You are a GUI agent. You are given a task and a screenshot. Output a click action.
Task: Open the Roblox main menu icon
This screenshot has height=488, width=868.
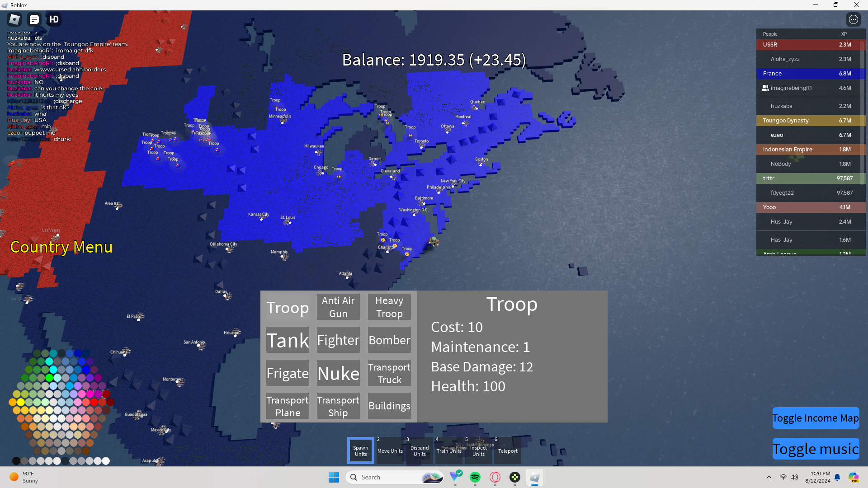(14, 19)
